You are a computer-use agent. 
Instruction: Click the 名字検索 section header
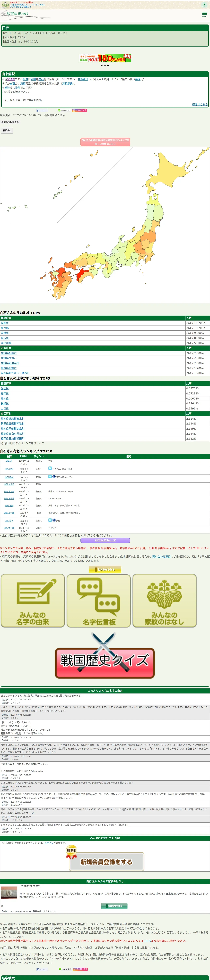coord(105,978)
